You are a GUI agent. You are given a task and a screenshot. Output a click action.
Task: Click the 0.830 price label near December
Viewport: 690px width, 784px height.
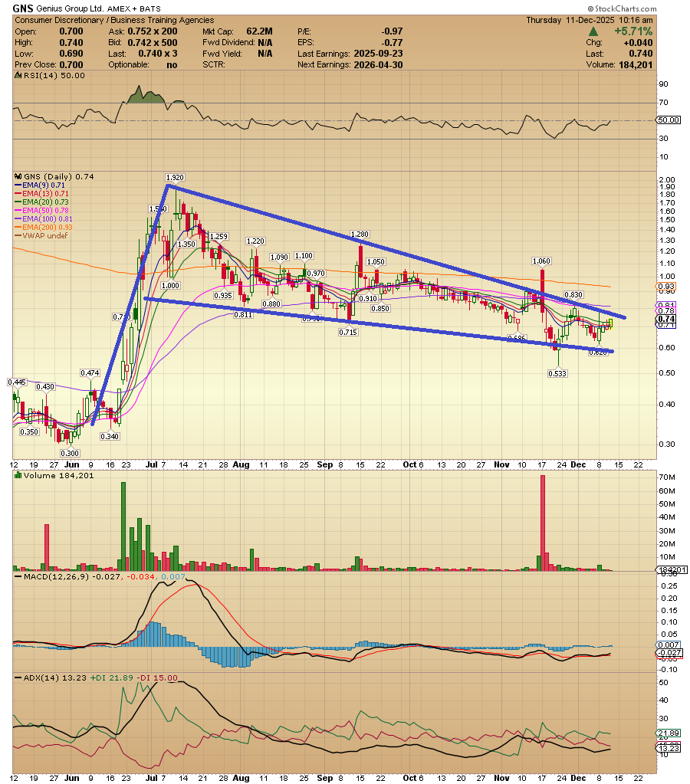click(x=573, y=294)
